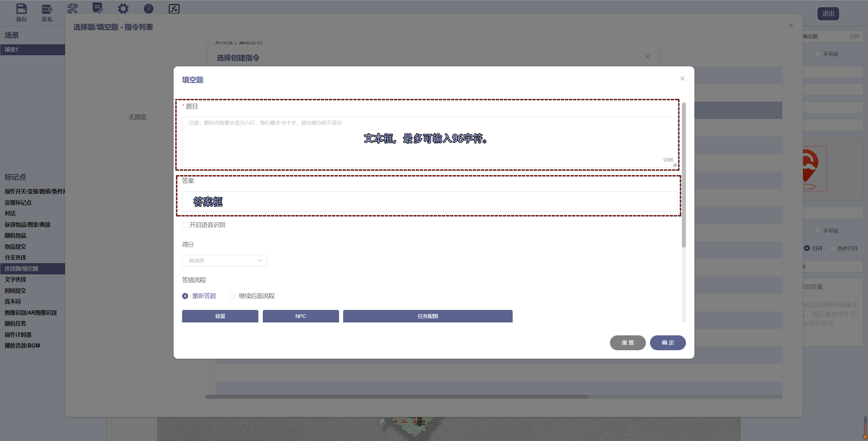Click the 保存 save icon

(21, 9)
